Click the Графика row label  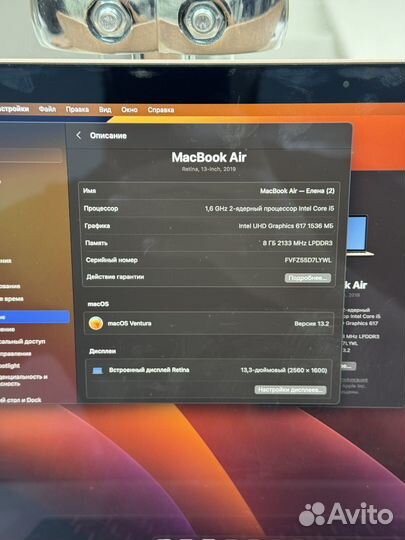tap(97, 226)
